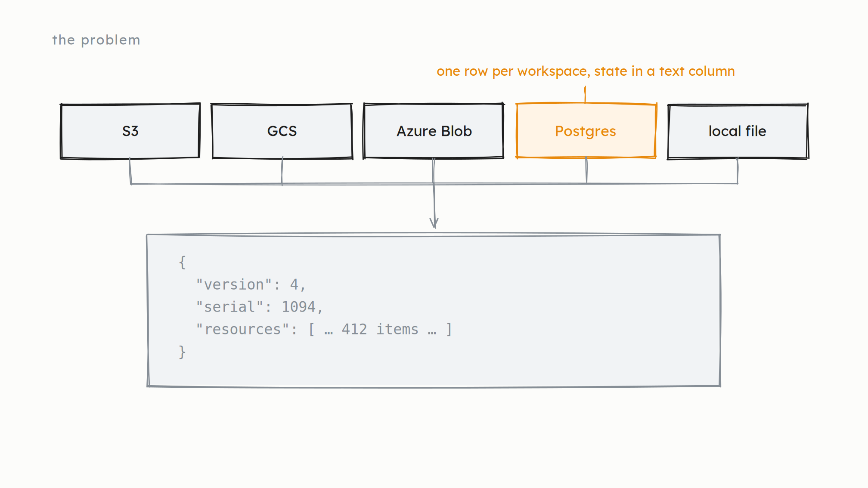Click the local file box
Screen dimensions: 868x488
coord(738,131)
